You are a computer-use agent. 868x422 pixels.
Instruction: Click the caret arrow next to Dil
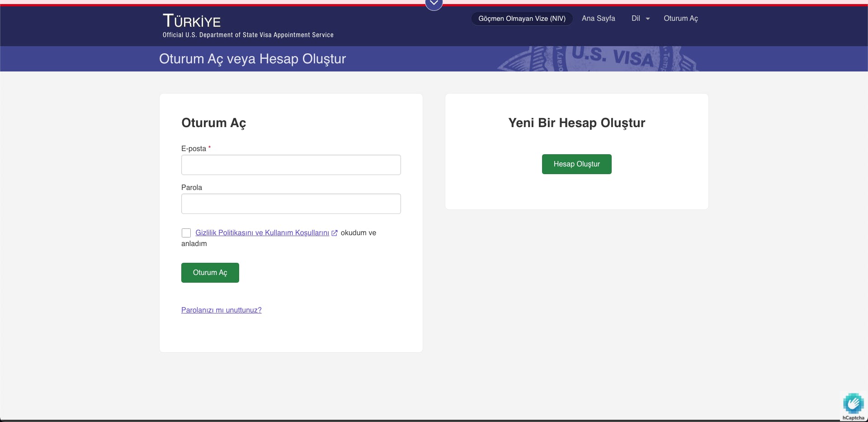click(648, 19)
